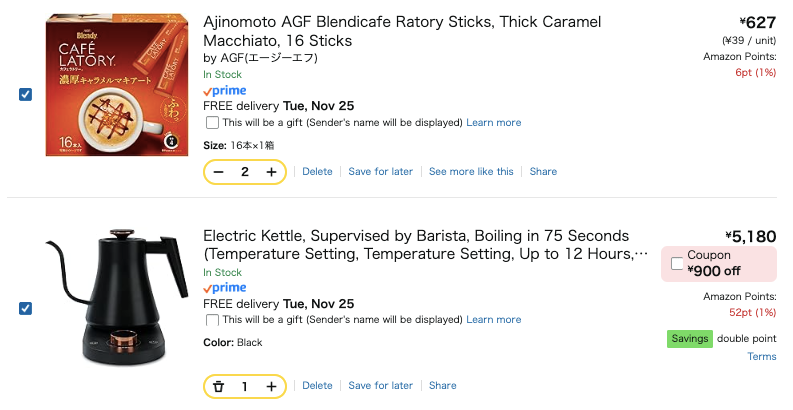This screenshot has height=410, width=793.
Task: Delete the Blendicafe sticks from cart
Action: tap(317, 172)
